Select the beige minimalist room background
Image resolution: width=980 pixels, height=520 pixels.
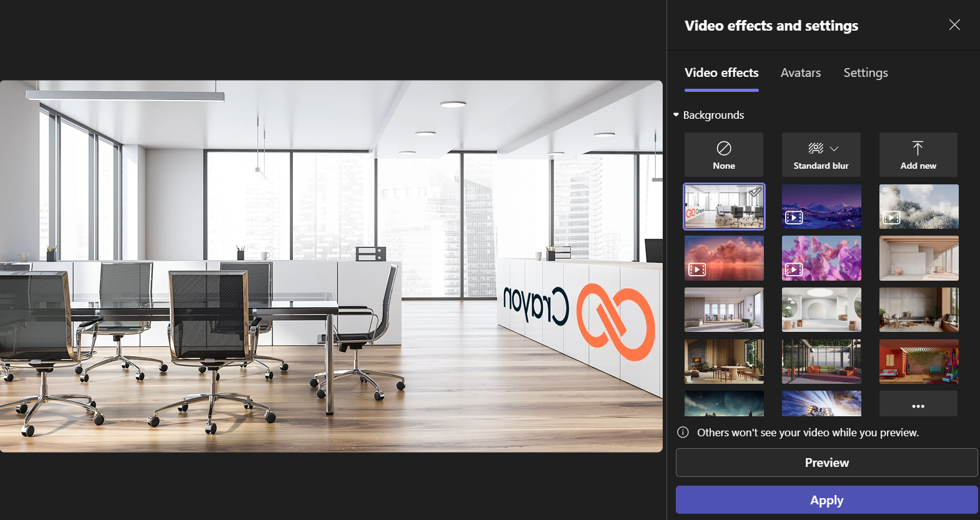click(x=919, y=258)
